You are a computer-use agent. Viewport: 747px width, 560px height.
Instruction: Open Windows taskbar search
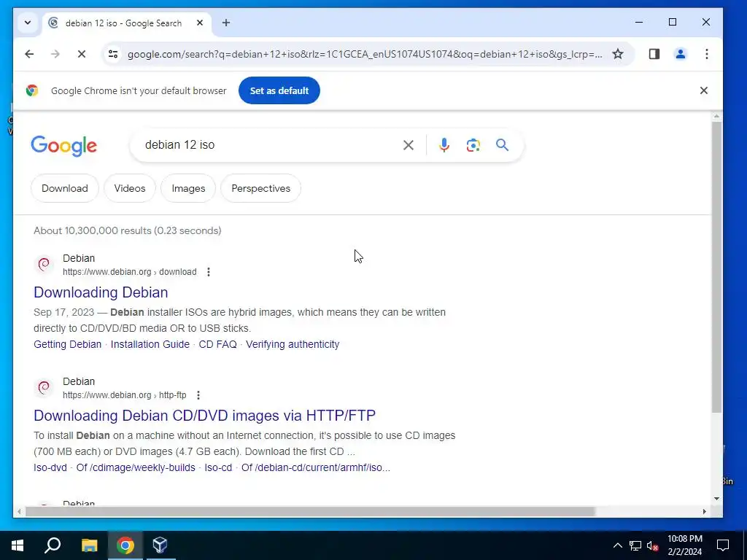53,545
